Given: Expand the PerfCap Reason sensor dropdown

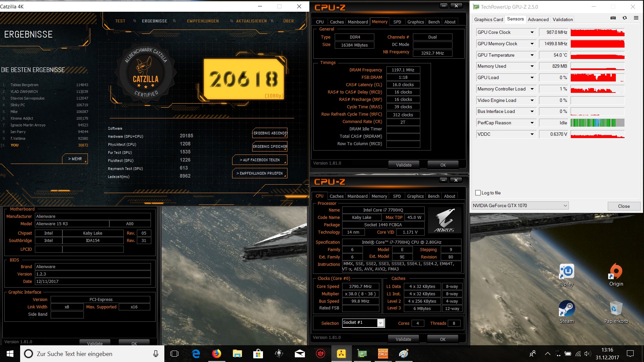Looking at the screenshot, I should [x=532, y=123].
